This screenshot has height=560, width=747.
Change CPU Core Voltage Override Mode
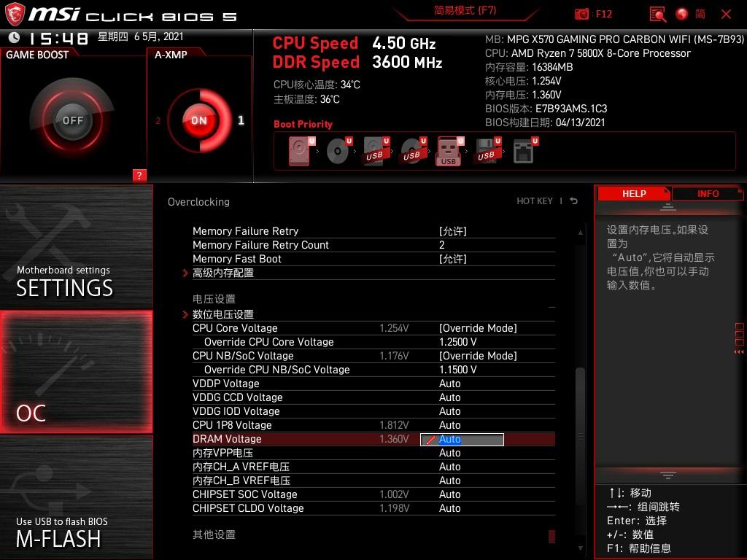coord(478,328)
